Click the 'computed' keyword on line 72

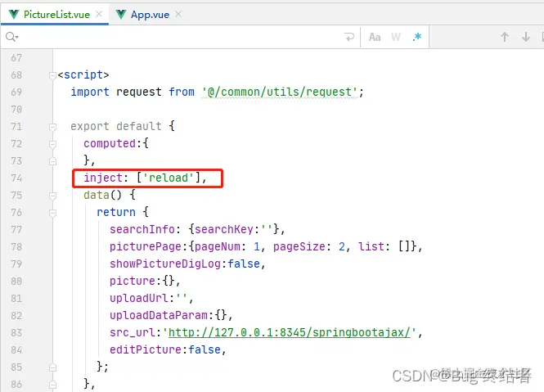point(110,143)
